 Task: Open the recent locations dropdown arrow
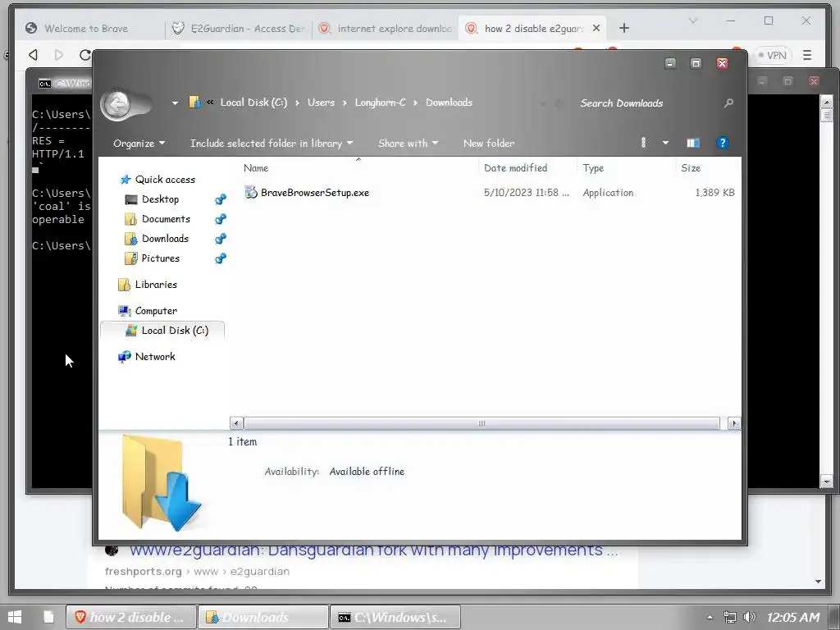(175, 103)
